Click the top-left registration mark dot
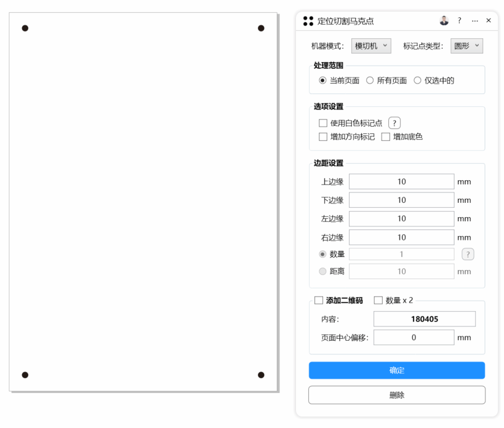The image size is (504, 428). point(25,28)
